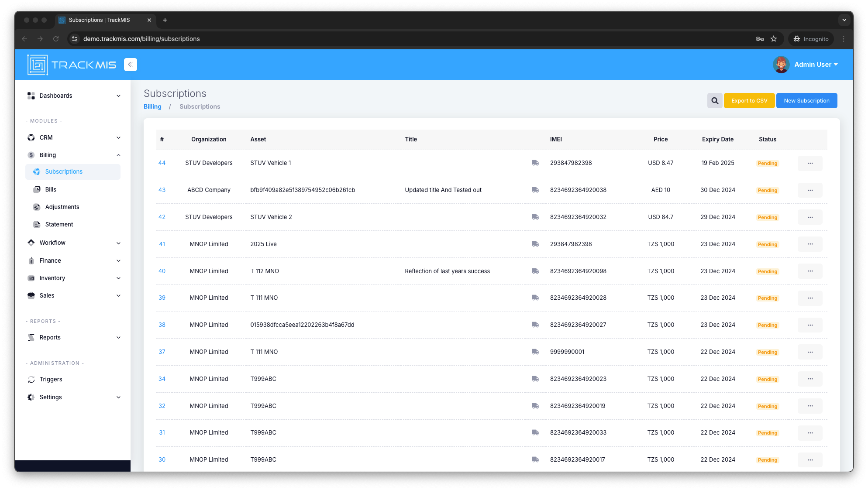Click Pending status badge in row 38
868x490 pixels.
pyautogui.click(x=768, y=325)
